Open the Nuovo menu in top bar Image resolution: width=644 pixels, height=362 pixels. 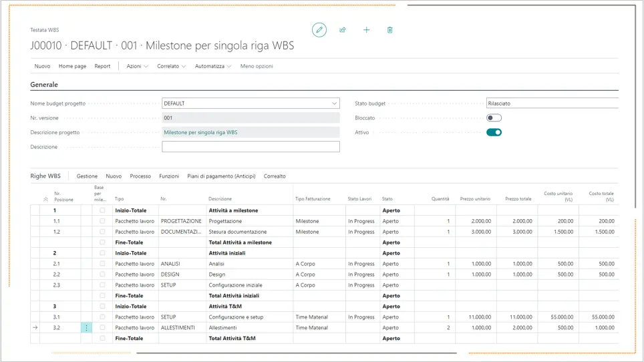pos(42,66)
